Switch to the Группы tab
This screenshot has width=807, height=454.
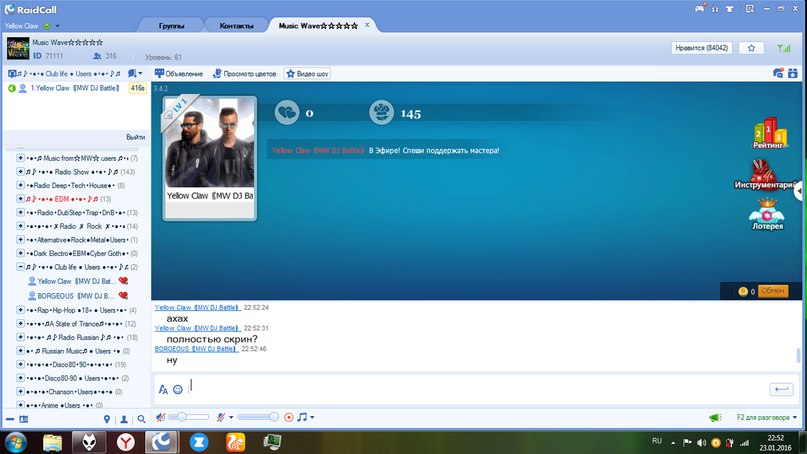click(171, 26)
